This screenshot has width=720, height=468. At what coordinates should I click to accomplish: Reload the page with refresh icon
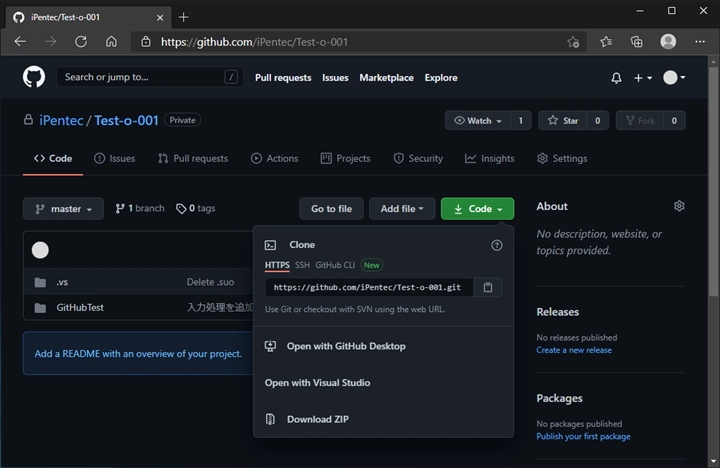pyautogui.click(x=81, y=42)
